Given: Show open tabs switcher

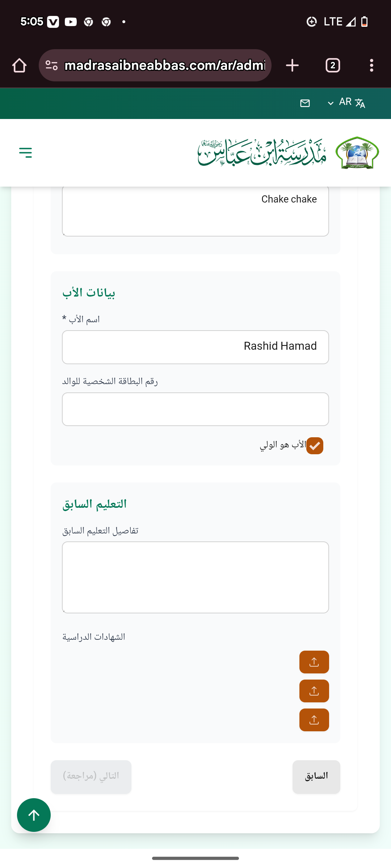Looking at the screenshot, I should pyautogui.click(x=333, y=65).
